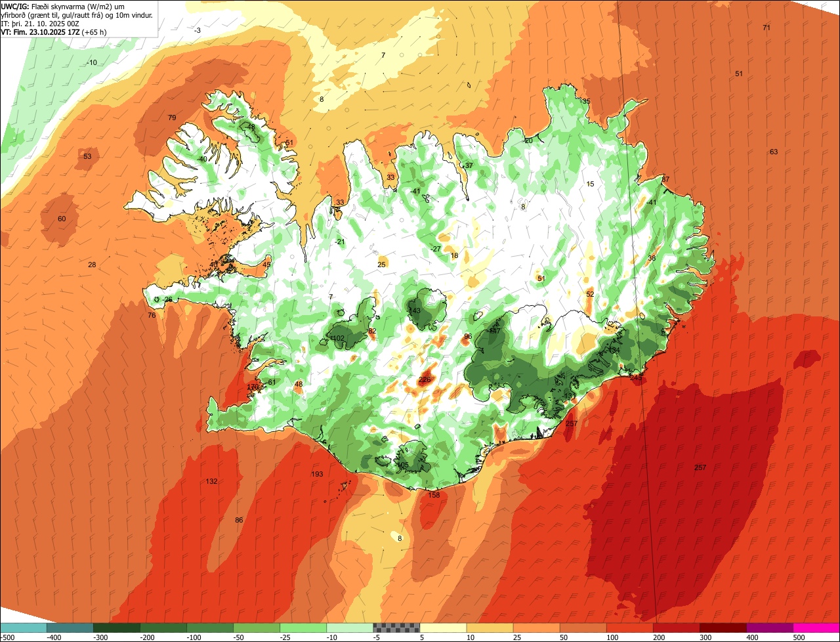This screenshot has width=840, height=642.
Task: Click the map value "-35" on the northeast peninsula
Action: tap(585, 102)
